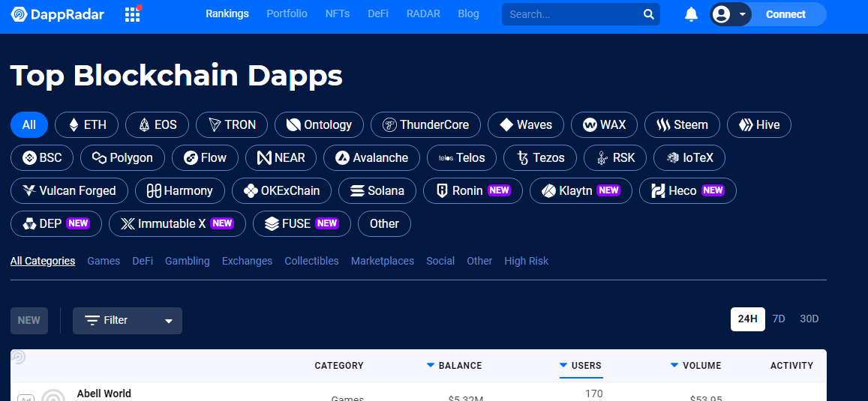Switch to High Risk category
868x401 pixels.
click(527, 261)
